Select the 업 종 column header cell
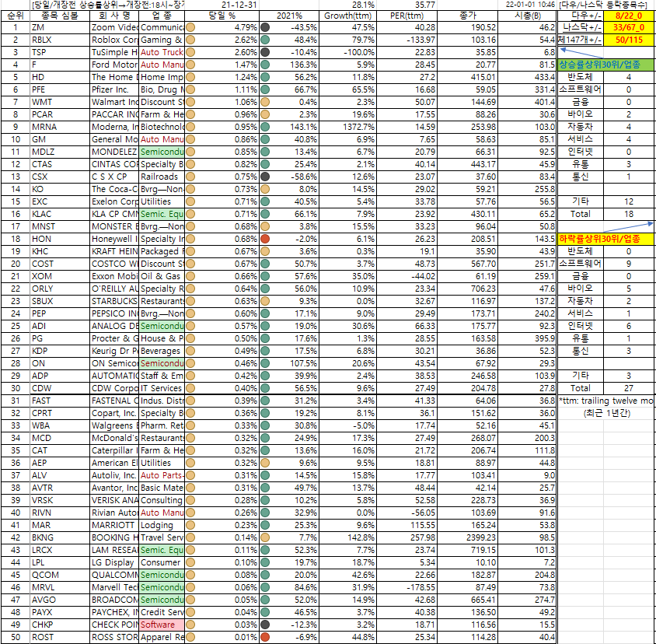Viewport: 656px width, 644px height. point(162,16)
